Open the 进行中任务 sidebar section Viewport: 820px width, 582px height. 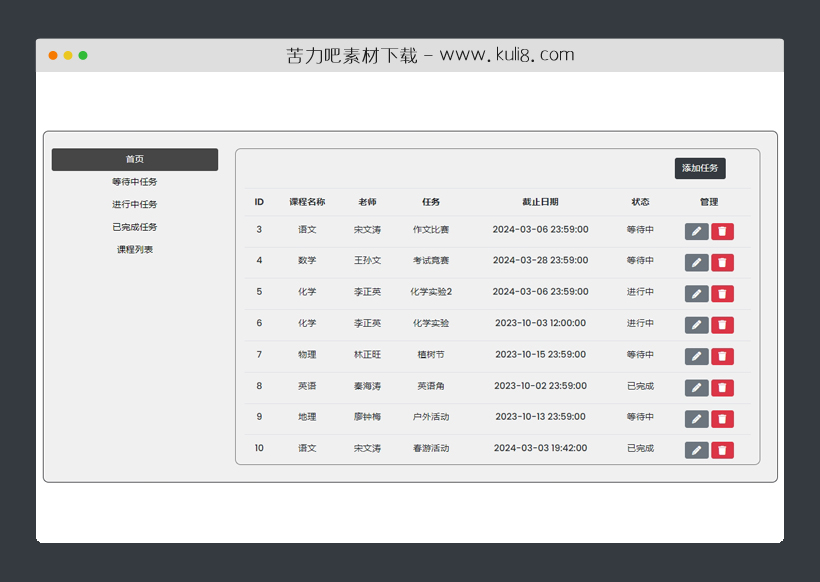(x=135, y=204)
